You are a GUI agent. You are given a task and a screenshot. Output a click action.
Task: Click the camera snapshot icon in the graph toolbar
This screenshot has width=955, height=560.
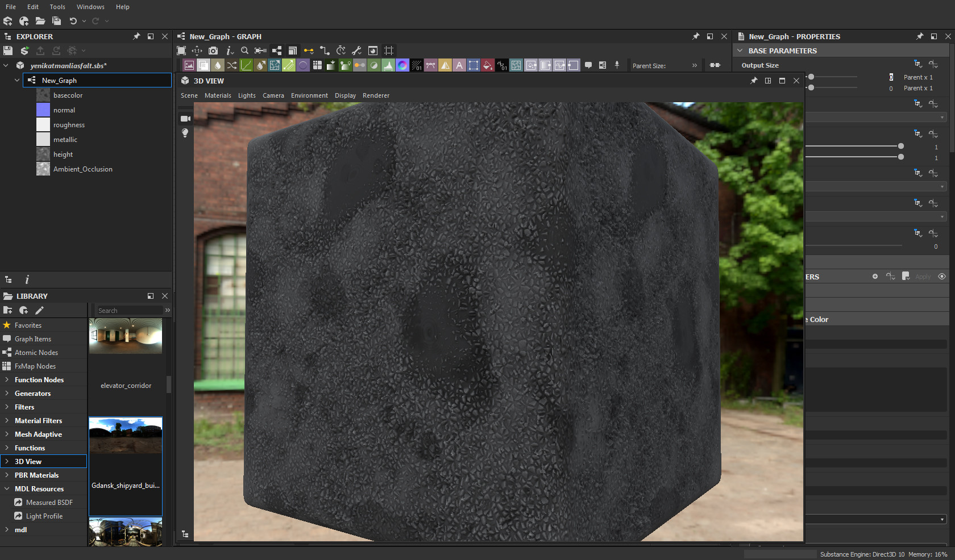pos(213,51)
